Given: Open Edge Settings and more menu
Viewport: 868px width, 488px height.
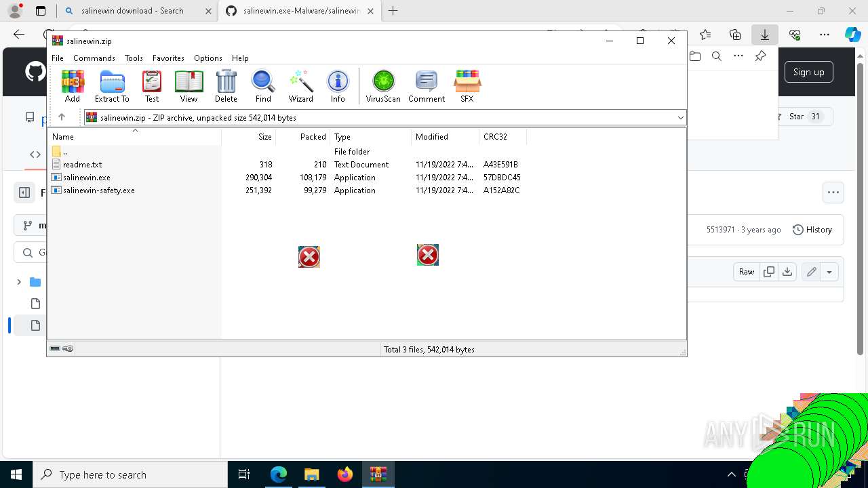Looking at the screenshot, I should click(825, 35).
